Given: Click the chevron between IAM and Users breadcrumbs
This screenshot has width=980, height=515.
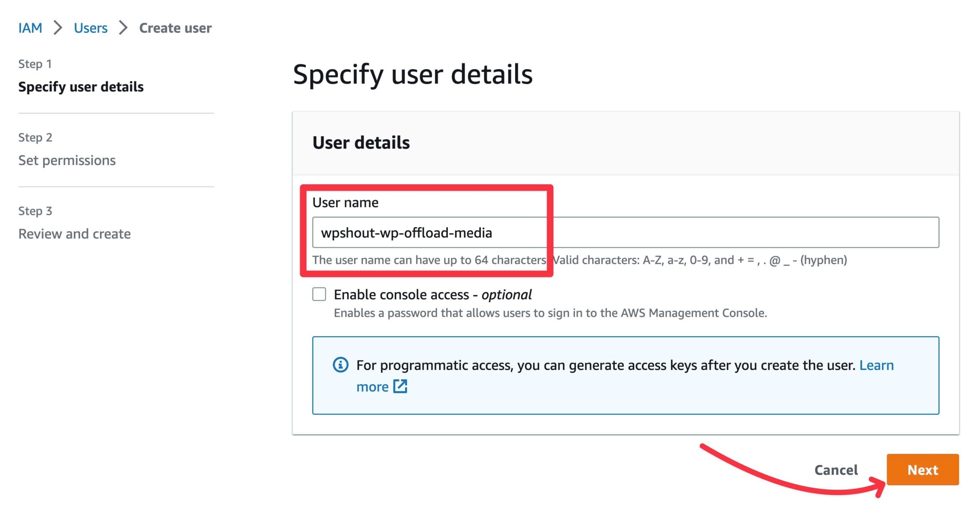Looking at the screenshot, I should 58,27.
